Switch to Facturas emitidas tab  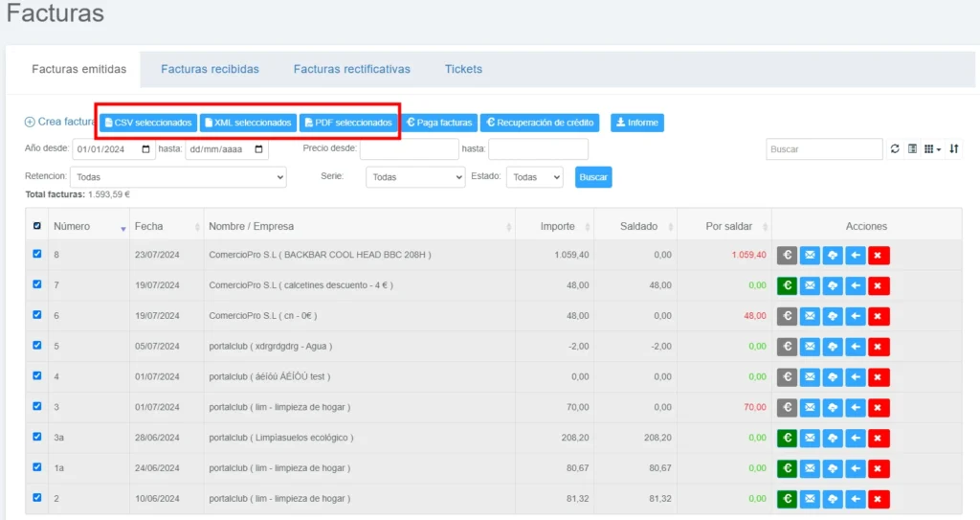click(78, 69)
